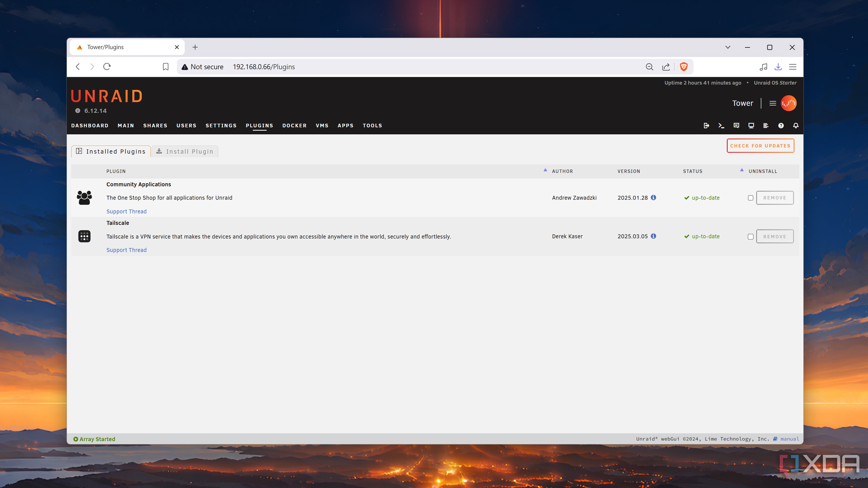
Task: Click the system info monitor icon
Action: pos(751,126)
